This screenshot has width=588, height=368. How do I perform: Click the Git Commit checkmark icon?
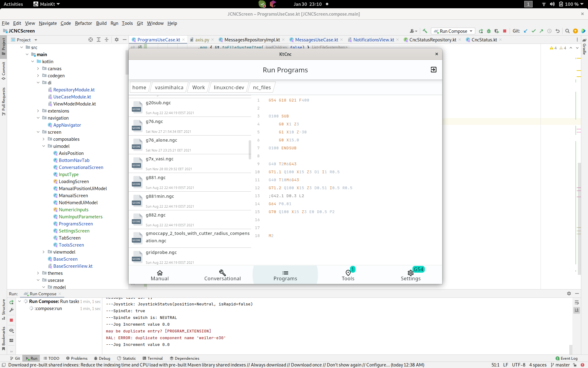[533, 31]
